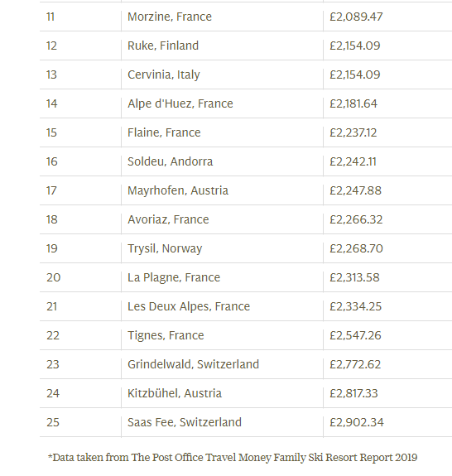
Task: Click the Post Office data source footnote
Action: pos(233,458)
